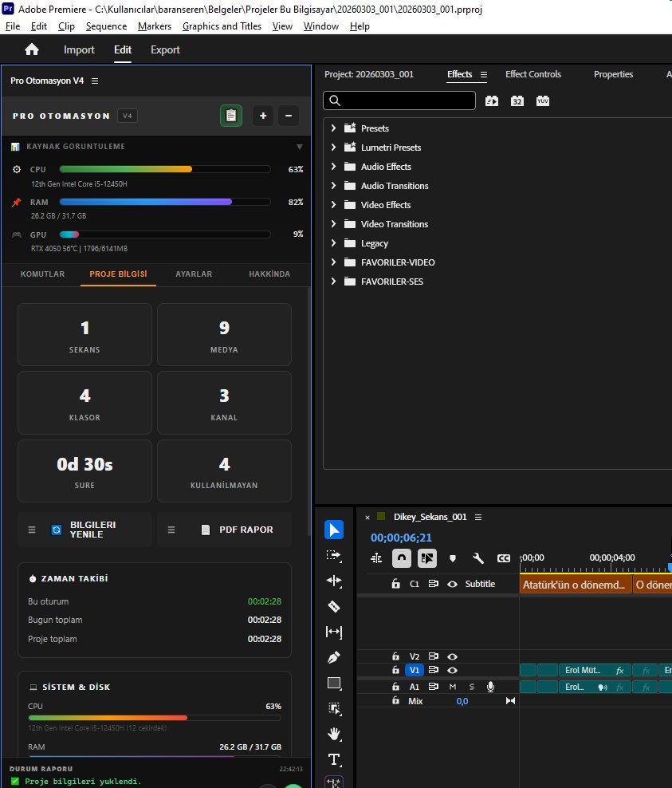672x788 pixels.
Task: Select the Erol Müt... clip on V1
Action: (x=595, y=671)
